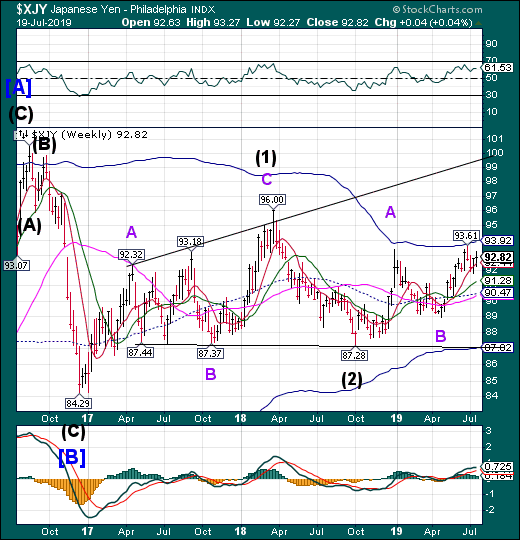520x540 pixels.
Task: Click the 84.29 bottom price callout
Action: [79, 403]
